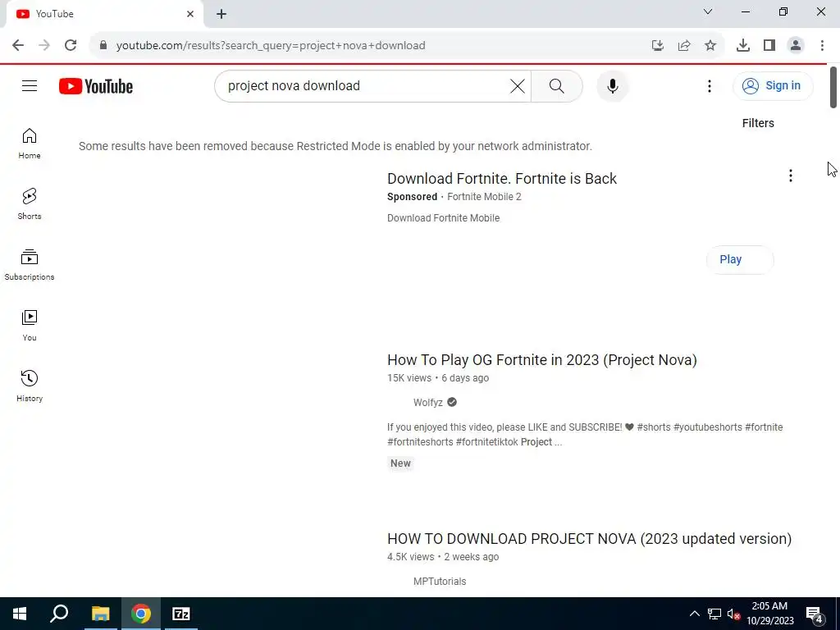Show hidden system tray icons

point(694,614)
